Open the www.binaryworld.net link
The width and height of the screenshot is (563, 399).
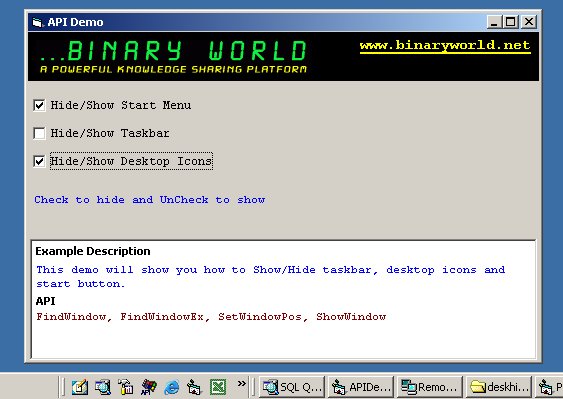pyautogui.click(x=445, y=46)
